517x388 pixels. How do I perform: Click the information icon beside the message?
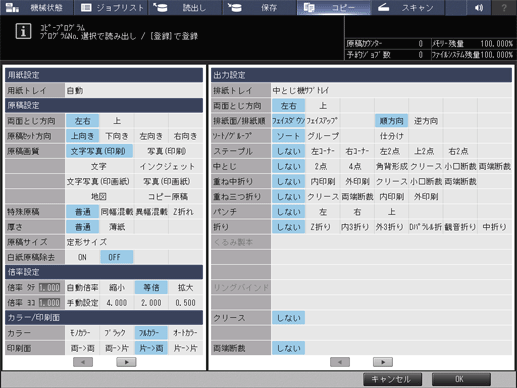point(23,31)
